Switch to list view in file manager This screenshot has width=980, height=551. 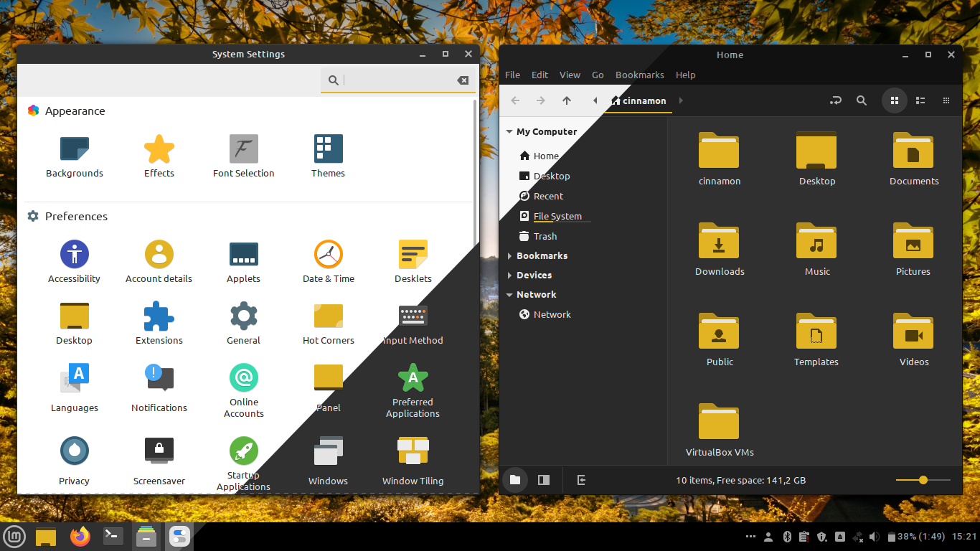pyautogui.click(x=920, y=101)
